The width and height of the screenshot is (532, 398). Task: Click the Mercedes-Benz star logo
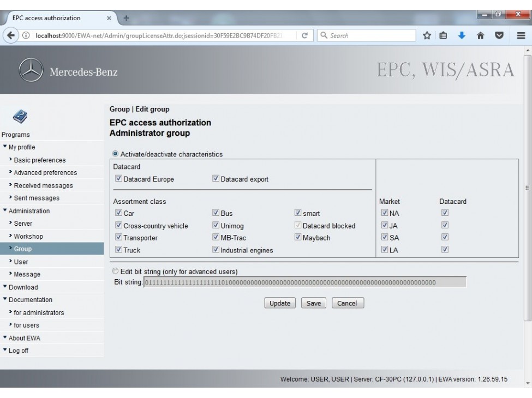click(x=32, y=69)
